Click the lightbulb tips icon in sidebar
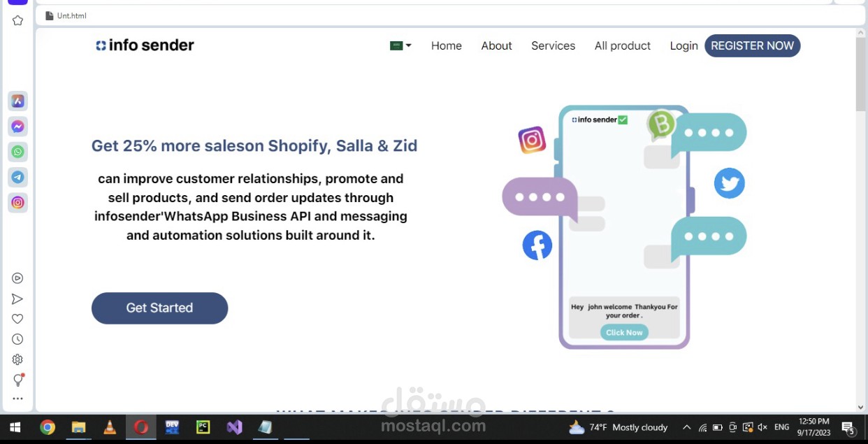Image resolution: width=868 pixels, height=444 pixels. (18, 380)
